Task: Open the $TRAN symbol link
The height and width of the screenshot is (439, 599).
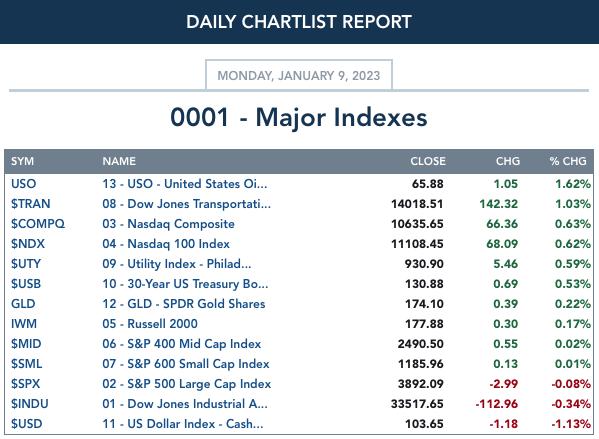Action: point(31,204)
